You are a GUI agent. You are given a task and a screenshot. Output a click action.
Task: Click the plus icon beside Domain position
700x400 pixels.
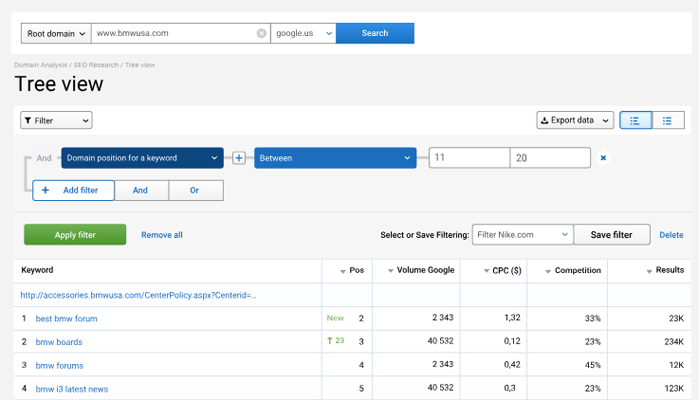coord(239,158)
